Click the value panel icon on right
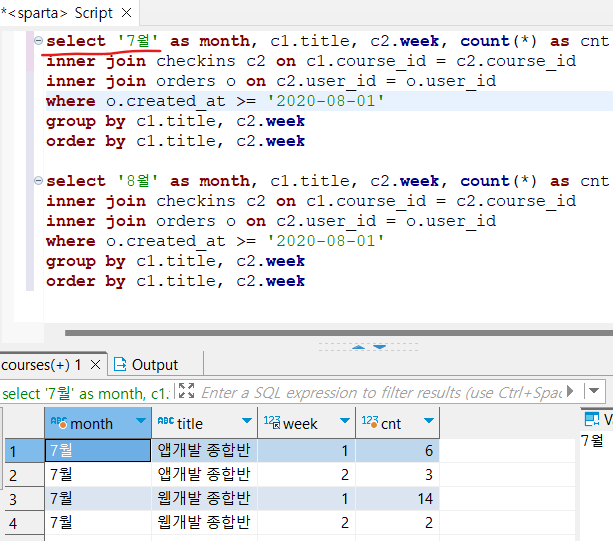613x541 pixels. pos(591,419)
